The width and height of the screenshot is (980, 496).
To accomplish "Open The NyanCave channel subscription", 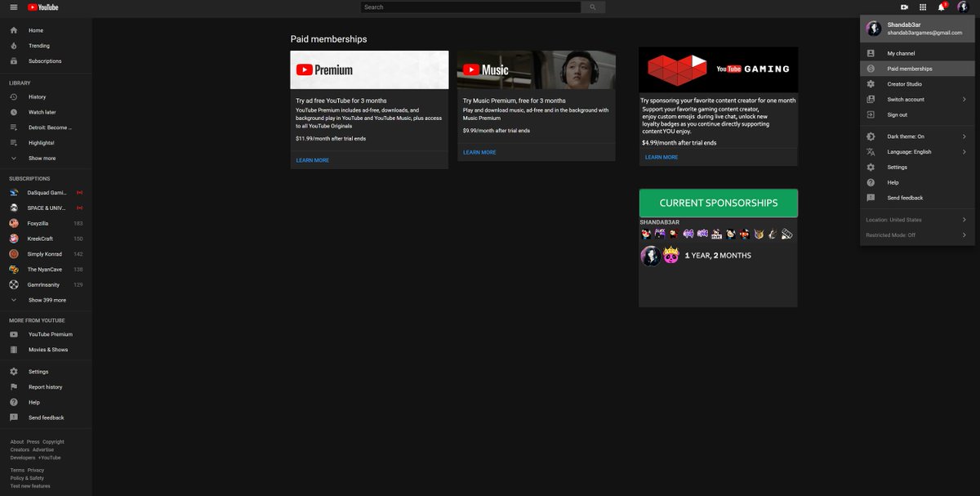I will (46, 269).
